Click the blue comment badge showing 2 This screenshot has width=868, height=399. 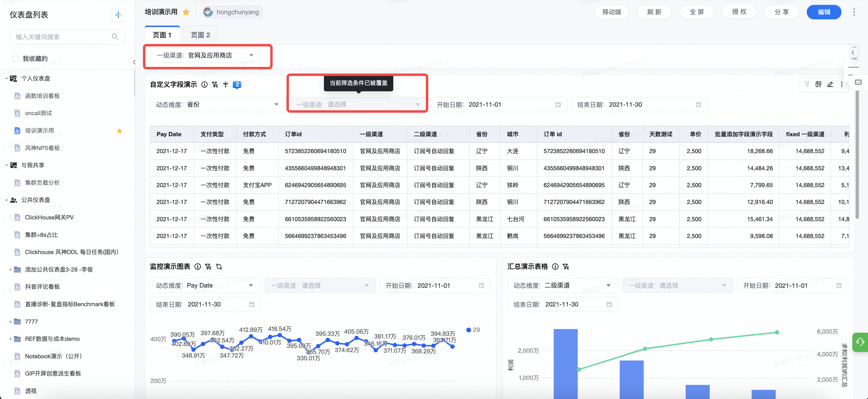237,84
